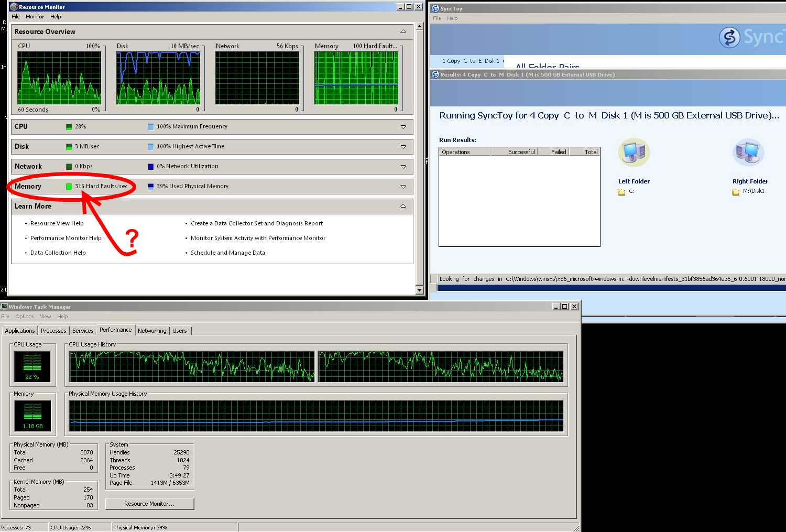Open the Performance Monitor Help link
Screen dimensions: 786x532
tap(66, 238)
